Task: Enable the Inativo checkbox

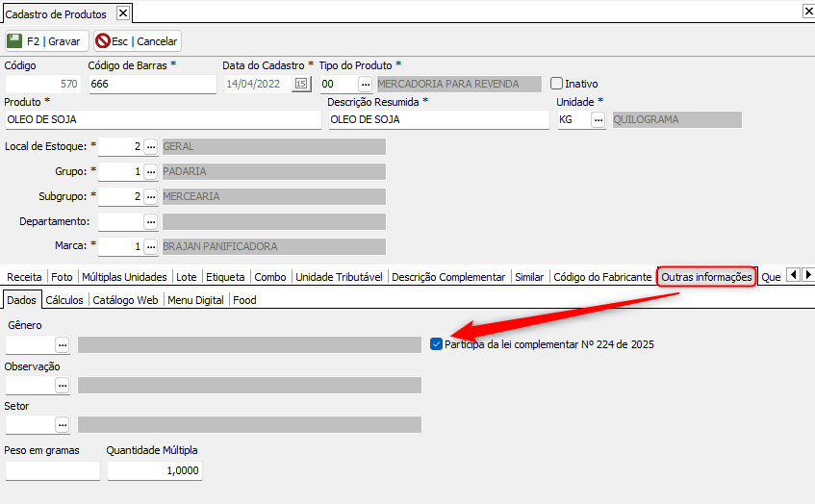Action: tap(556, 84)
